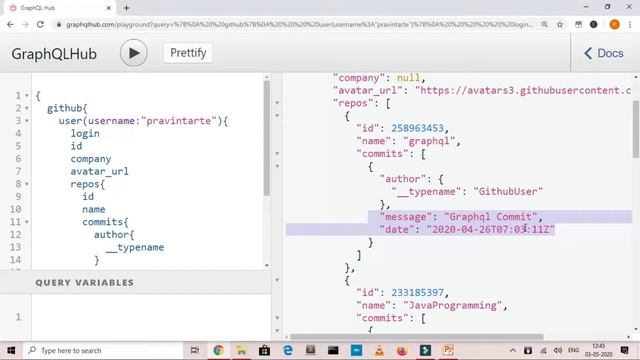Screen dimensions: 640x360
Task: Click the "avatar_url" field in the query
Action: tap(100, 171)
